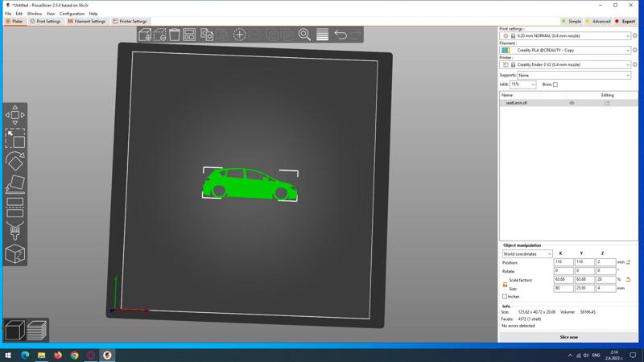Screen dimensions: 644x362
Task: Open the printer settings gear icon
Action: [x=635, y=64]
